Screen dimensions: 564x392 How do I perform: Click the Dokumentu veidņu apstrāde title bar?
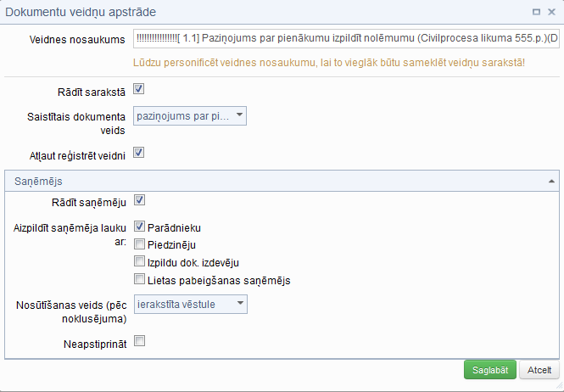tap(254, 12)
